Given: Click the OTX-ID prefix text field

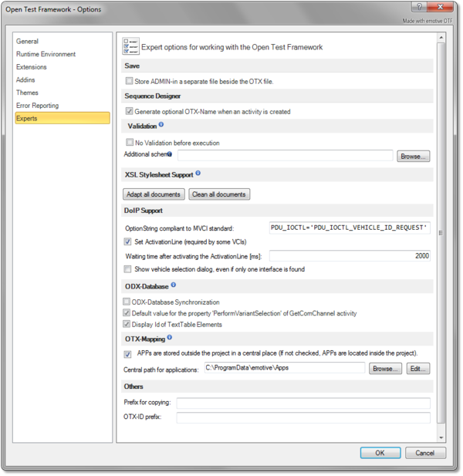Looking at the screenshot, I should (302, 417).
